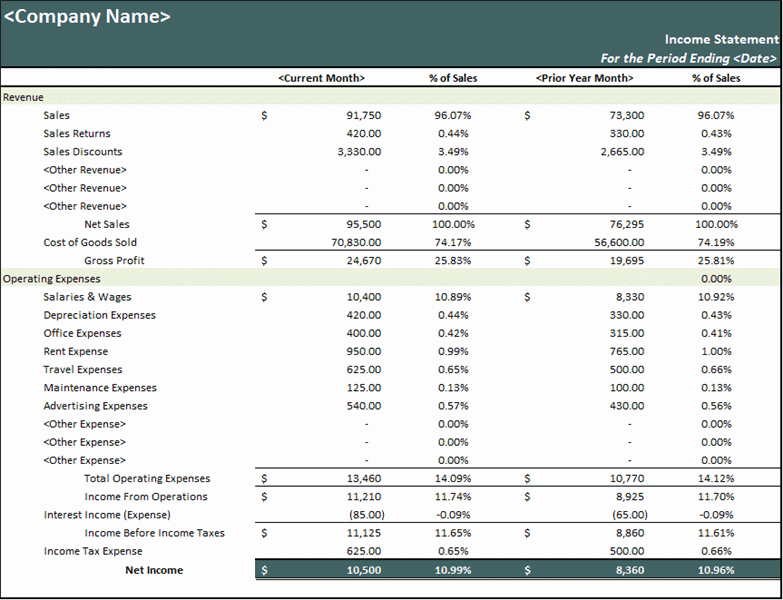
Task: Click Total Operating Expenses value 13,460
Action: [x=364, y=479]
